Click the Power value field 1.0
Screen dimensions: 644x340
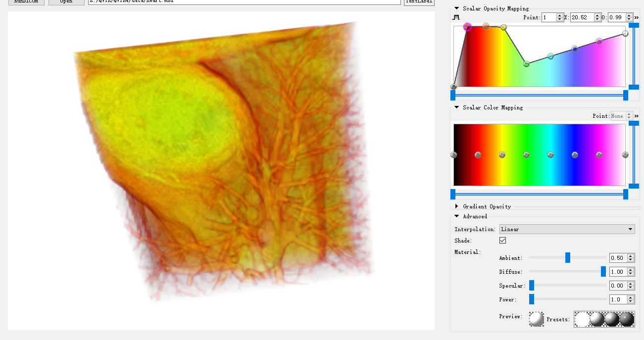[618, 299]
